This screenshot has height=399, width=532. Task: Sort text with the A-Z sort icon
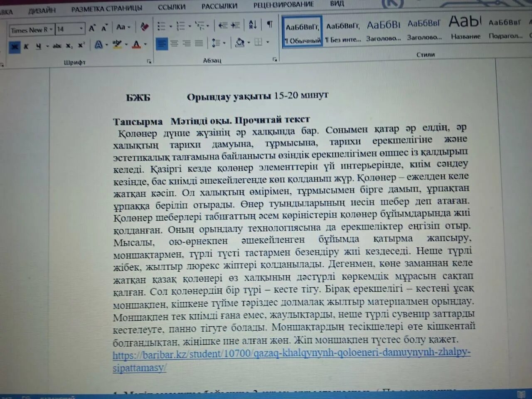(x=253, y=25)
